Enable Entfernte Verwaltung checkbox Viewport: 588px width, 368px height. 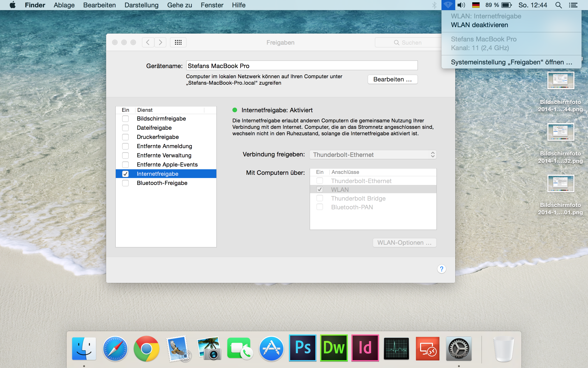pyautogui.click(x=125, y=155)
